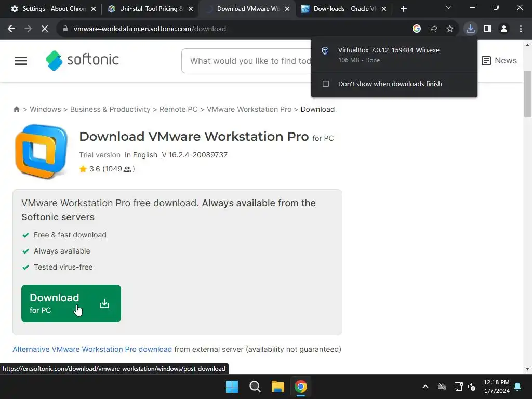Click green Download for PC button
Screen dimensions: 532x399
pyautogui.click(x=71, y=303)
